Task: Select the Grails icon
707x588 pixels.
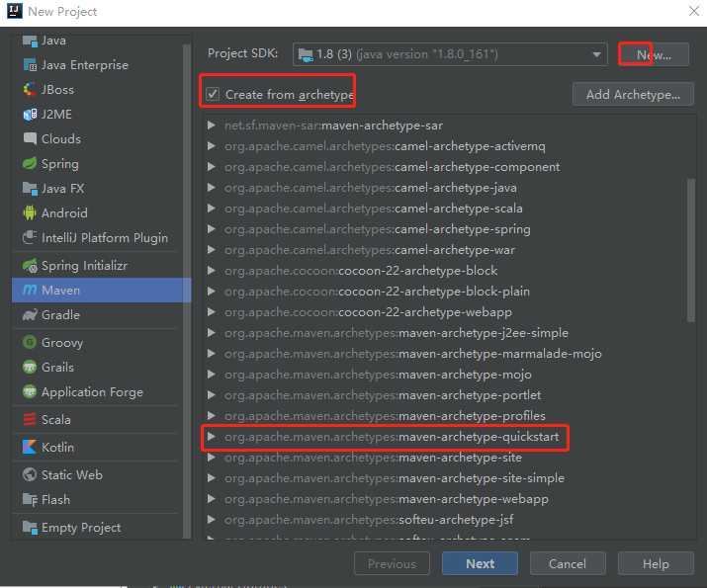Action: (31, 368)
